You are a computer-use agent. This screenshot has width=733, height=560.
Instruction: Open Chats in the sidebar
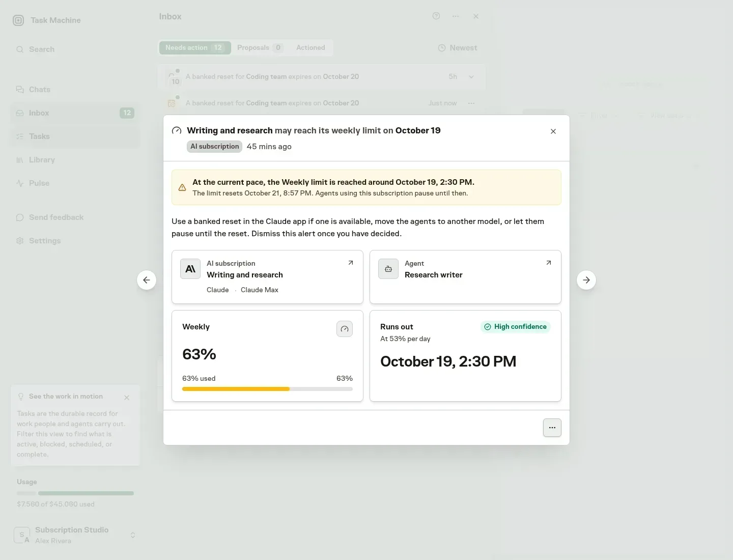[75, 90]
